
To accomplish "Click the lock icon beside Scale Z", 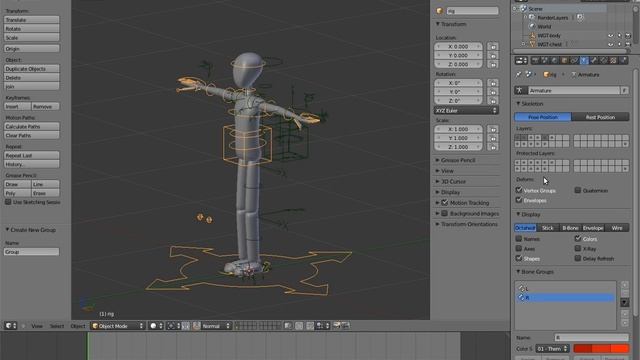I will [493, 147].
